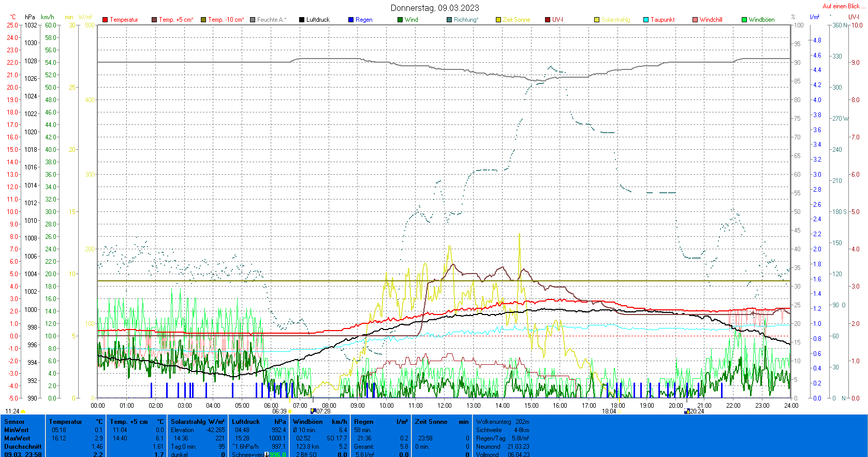Viewport: 868px width, 457px height.
Task: Click the 'Neumond 21.03.23' entry
Action: pos(503,447)
